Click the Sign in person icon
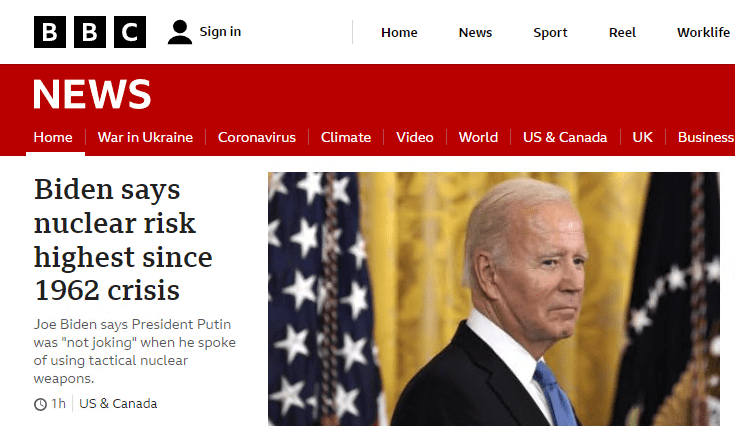Image resolution: width=735 pixels, height=443 pixels. [x=180, y=32]
